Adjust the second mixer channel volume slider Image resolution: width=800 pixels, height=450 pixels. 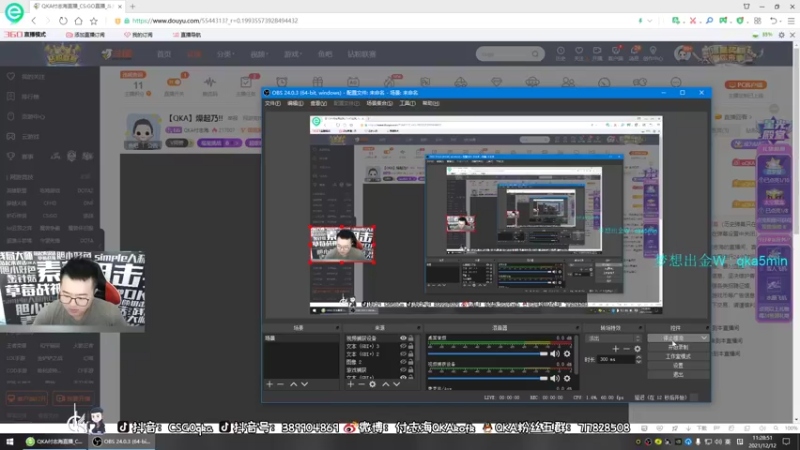pos(488,378)
